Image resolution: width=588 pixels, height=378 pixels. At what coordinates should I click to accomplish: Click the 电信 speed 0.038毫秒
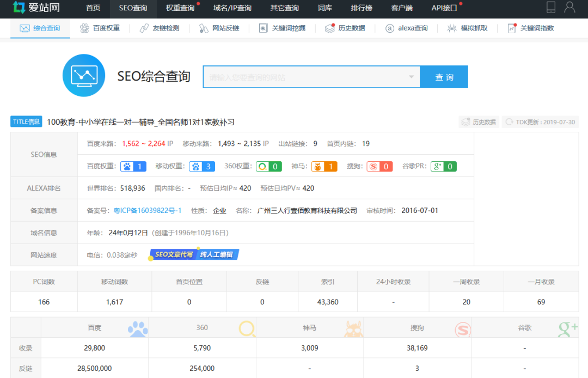pos(122,255)
